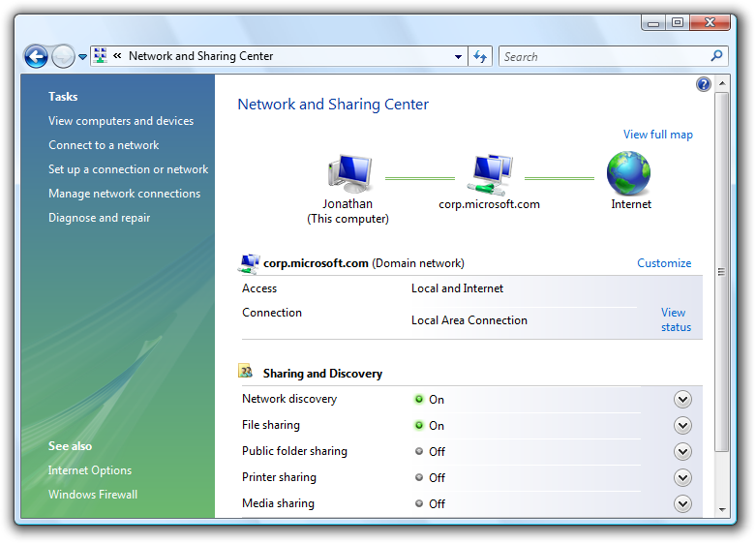756x544 pixels.
Task: Click the domain network icon beside corp.microsoft.com heading
Action: coord(249,264)
